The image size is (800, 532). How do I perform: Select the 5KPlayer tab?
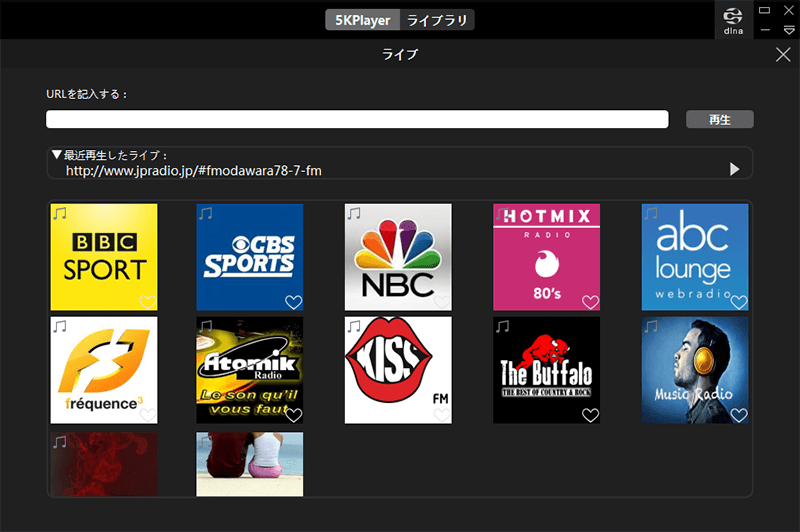point(362,20)
